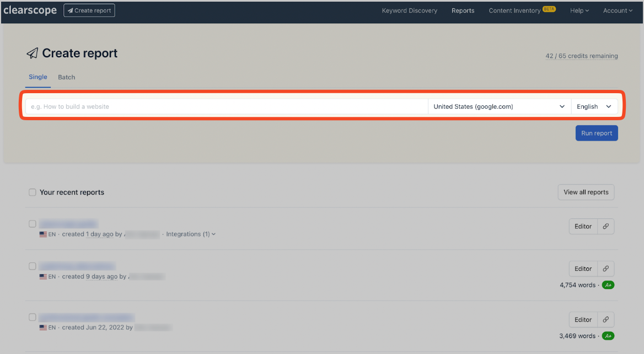Click the US flag EN label on first report

pos(47,234)
